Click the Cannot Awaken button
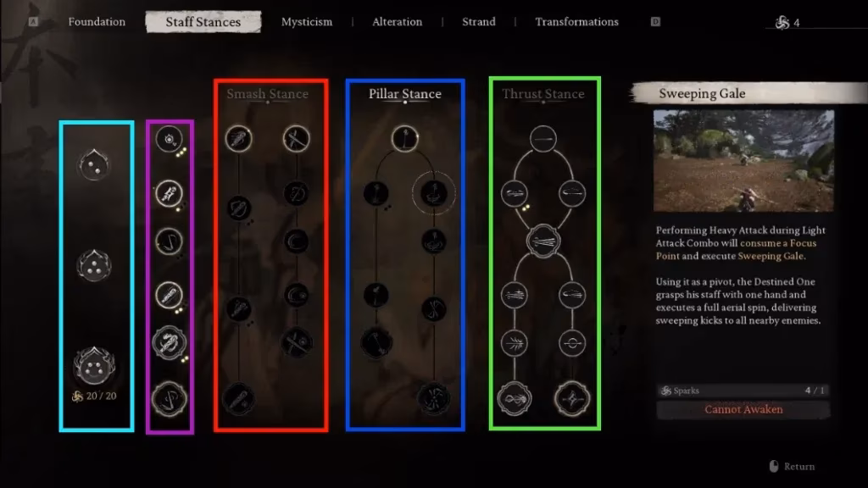Viewport: 868px width, 488px height. pos(744,409)
